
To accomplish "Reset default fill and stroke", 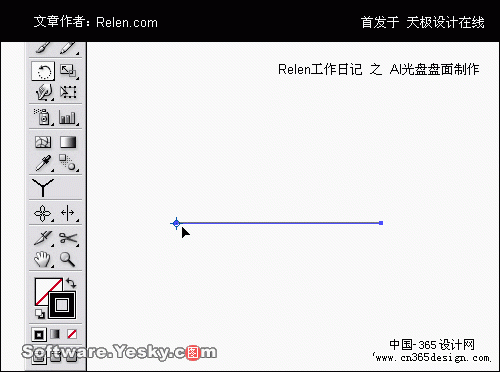I will coord(40,313).
